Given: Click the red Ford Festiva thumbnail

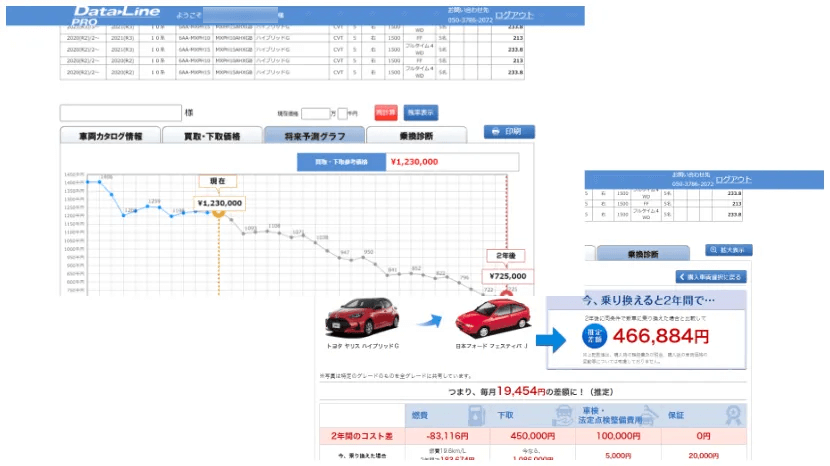Looking at the screenshot, I should click(483, 319).
